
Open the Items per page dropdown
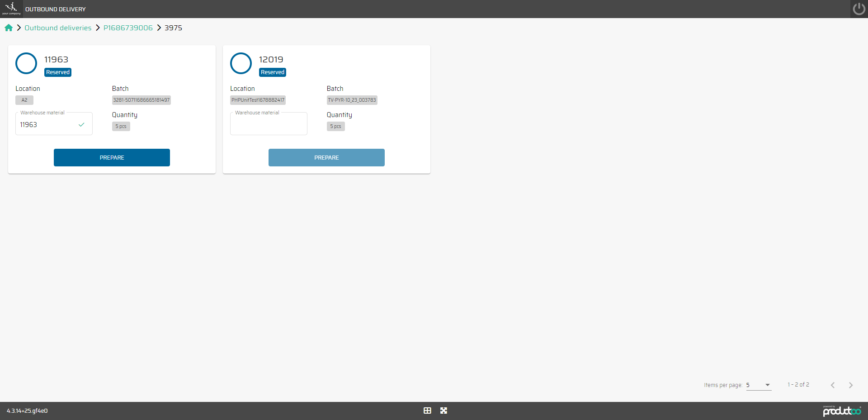pos(758,385)
